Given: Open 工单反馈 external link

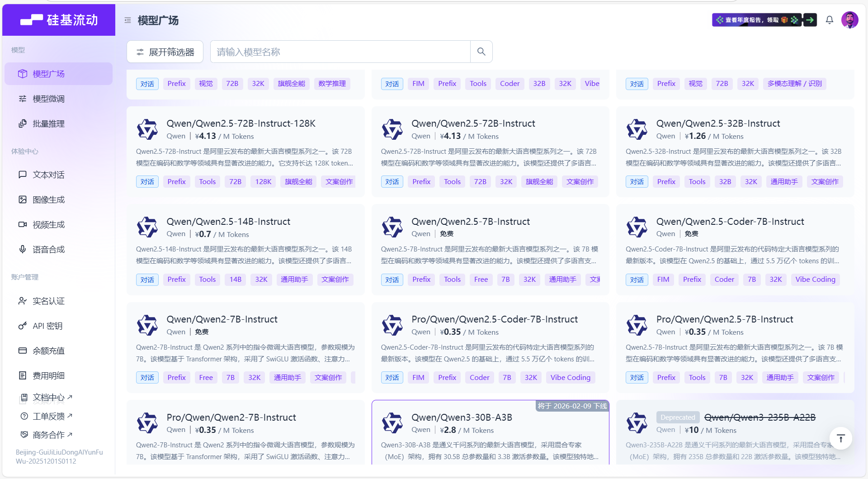Looking at the screenshot, I should (52, 416).
